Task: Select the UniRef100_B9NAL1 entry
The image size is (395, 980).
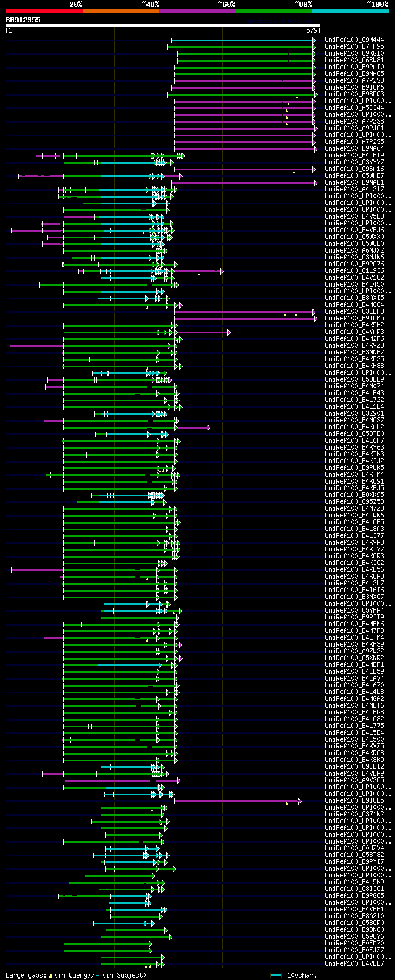Action: [x=355, y=183]
